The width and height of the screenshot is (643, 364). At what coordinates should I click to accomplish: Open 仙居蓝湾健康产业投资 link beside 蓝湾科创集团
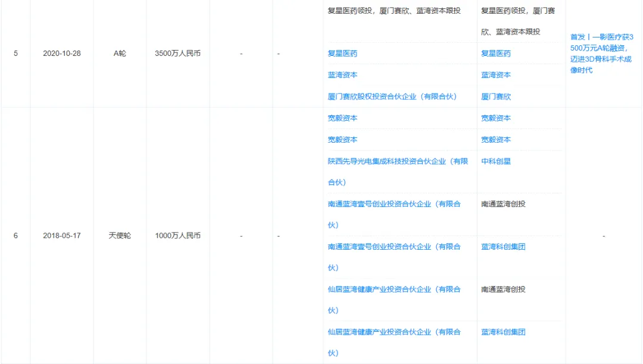[x=394, y=342]
